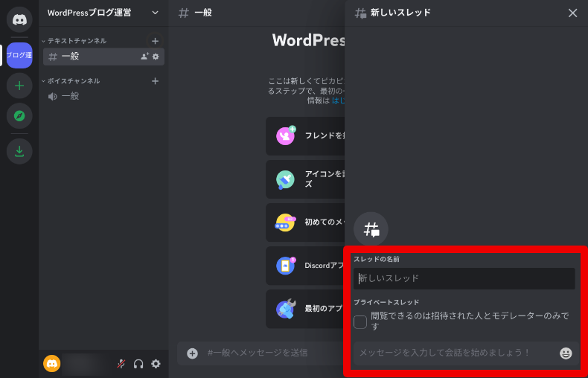Screen dimensions: 588x378
Task: Click the large thread icon circle
Action: pos(371,229)
